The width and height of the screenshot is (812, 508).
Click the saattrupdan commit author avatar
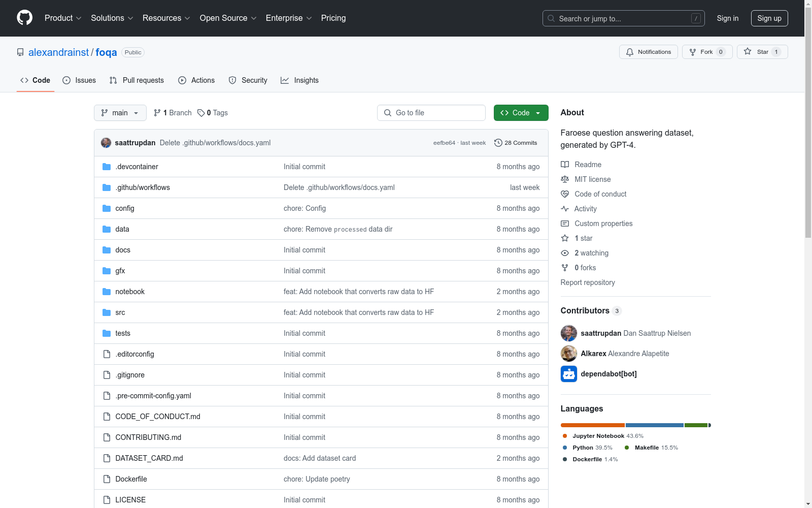point(106,143)
